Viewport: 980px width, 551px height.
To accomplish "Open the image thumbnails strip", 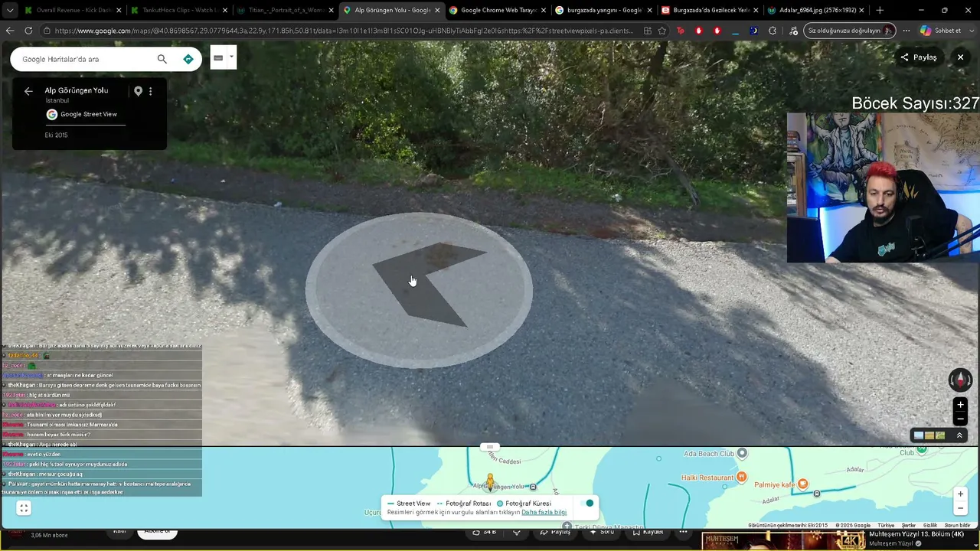I will 929,435.
